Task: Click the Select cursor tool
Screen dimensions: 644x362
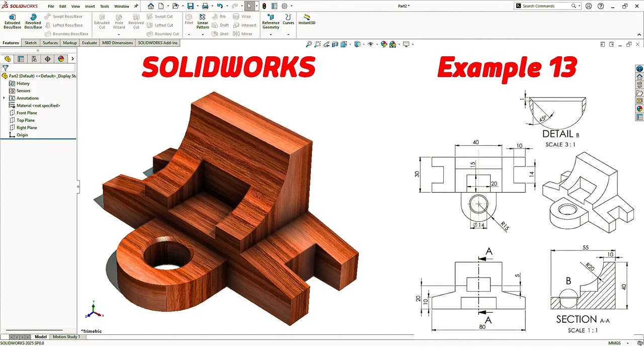Action: pyautogui.click(x=250, y=6)
